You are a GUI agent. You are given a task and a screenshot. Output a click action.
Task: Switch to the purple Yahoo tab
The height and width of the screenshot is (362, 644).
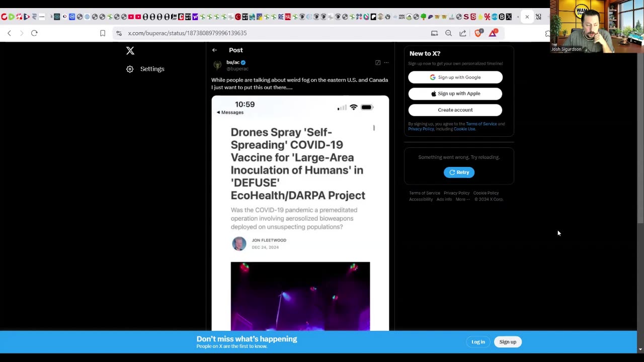[x=195, y=17]
